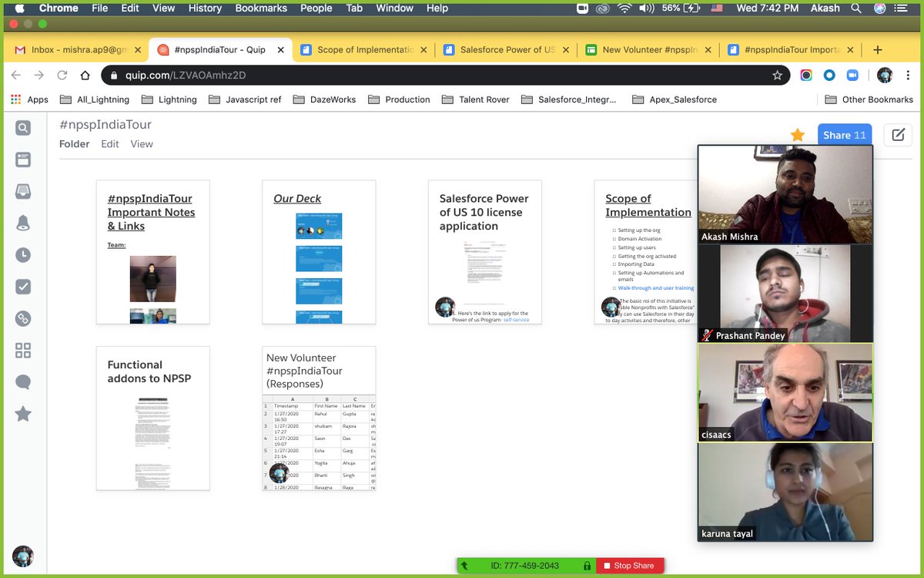Select Prashant Pandey's video tile
The image size is (924, 578).
click(785, 293)
